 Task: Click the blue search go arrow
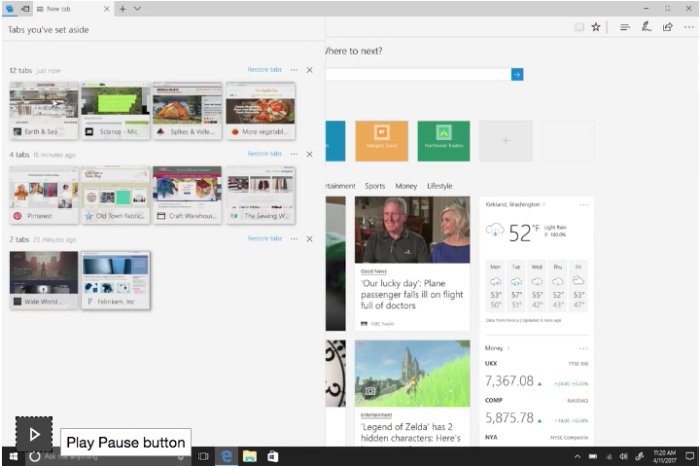point(517,74)
